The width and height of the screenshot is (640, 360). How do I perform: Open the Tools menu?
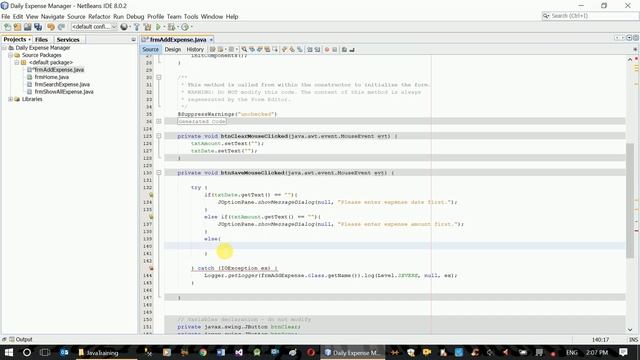coord(191,17)
